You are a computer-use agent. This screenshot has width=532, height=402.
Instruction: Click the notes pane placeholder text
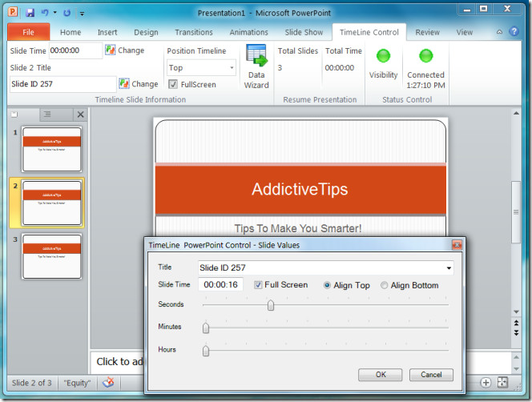click(x=119, y=362)
